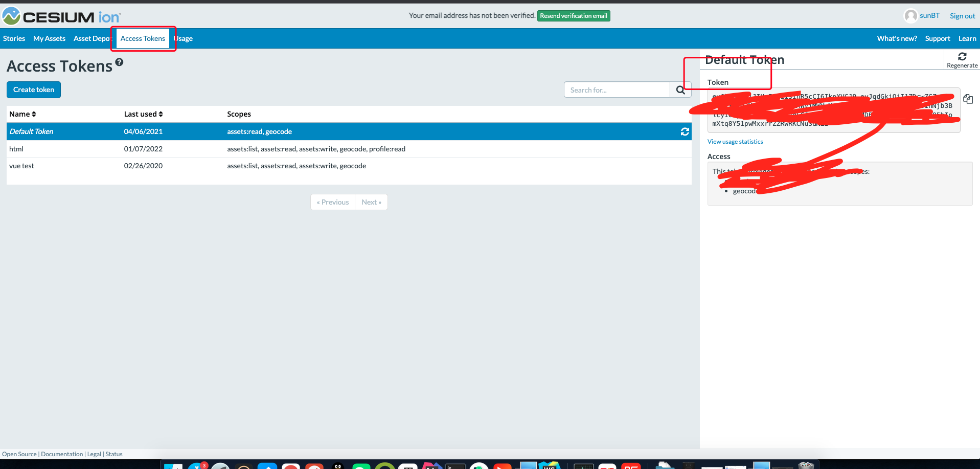This screenshot has width=980, height=469.
Task: Open the Support menu link
Action: tap(937, 38)
